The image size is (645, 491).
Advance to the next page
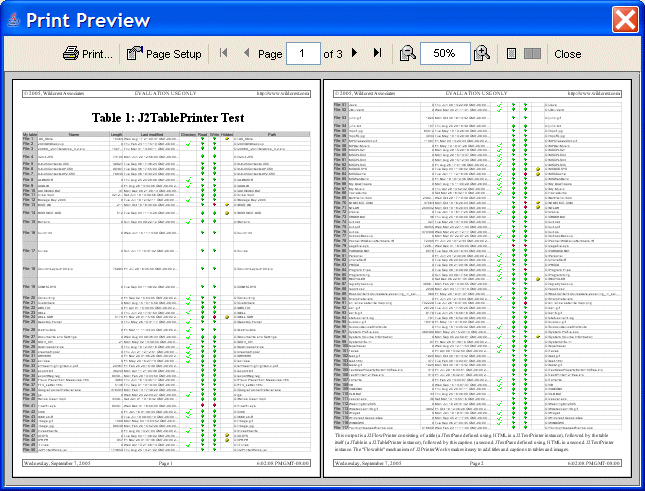(355, 53)
